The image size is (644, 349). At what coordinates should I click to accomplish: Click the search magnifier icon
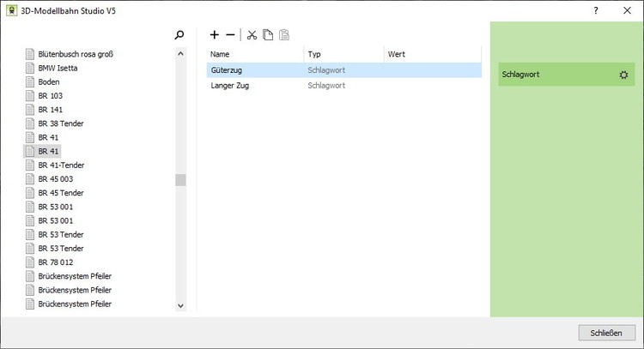179,35
